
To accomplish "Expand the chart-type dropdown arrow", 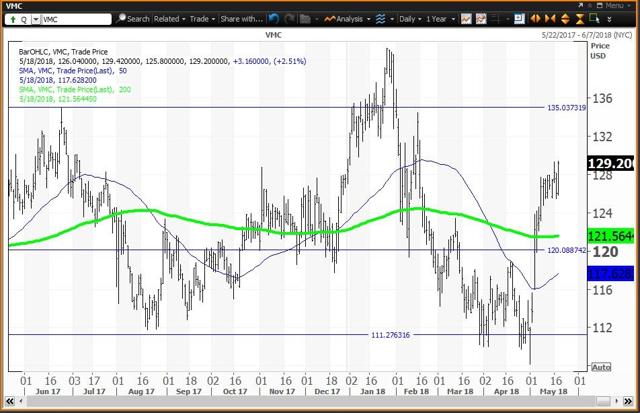I will pos(392,19).
